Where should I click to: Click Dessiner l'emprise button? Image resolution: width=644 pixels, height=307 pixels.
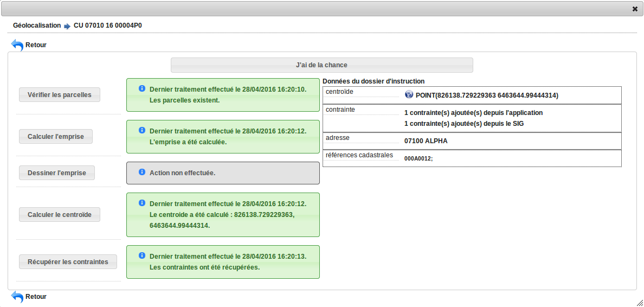click(57, 173)
